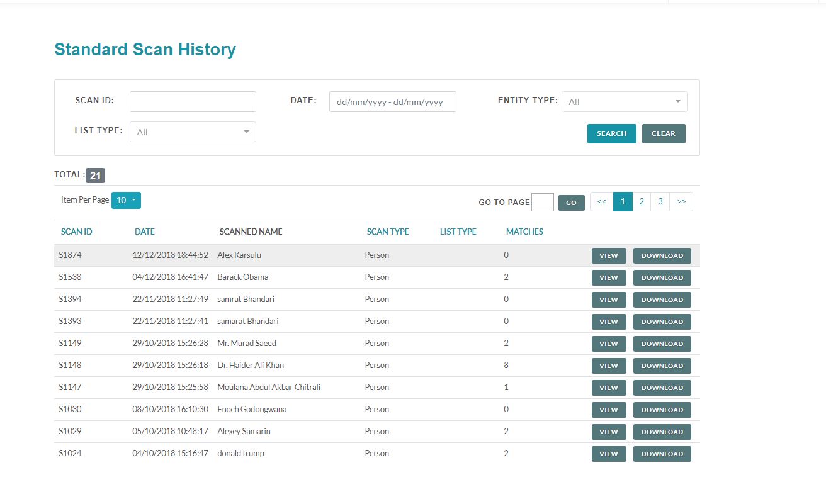Screen dimensions: 826x504
Task: Click the name Mr. Murad Saeed
Action: tap(247, 343)
